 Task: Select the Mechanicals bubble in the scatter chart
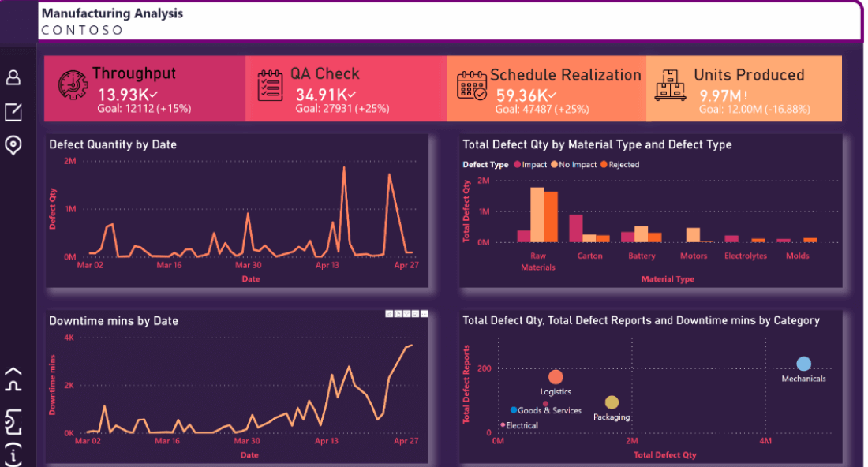tap(803, 364)
